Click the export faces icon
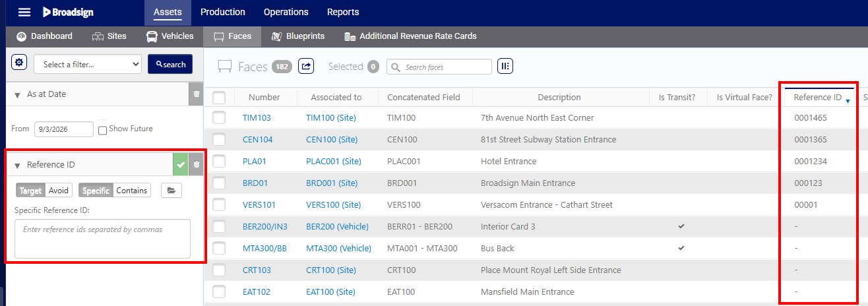Image resolution: width=868 pixels, height=306 pixels. click(306, 66)
